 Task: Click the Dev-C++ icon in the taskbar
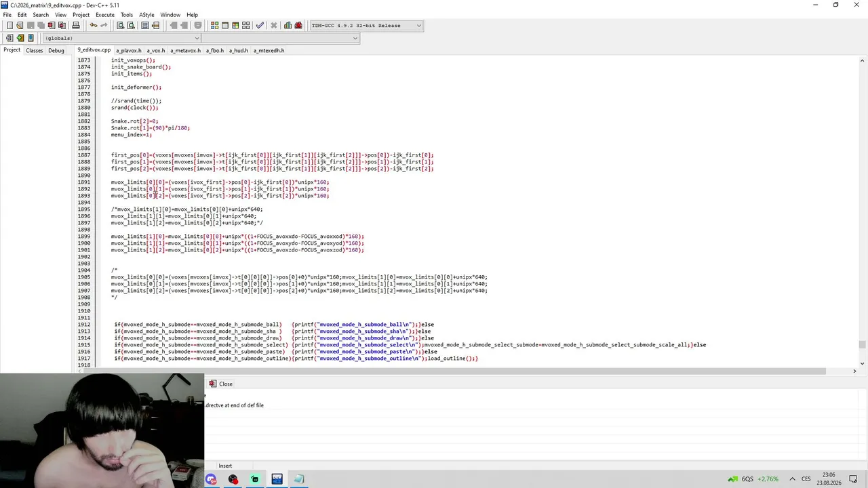pos(277,479)
